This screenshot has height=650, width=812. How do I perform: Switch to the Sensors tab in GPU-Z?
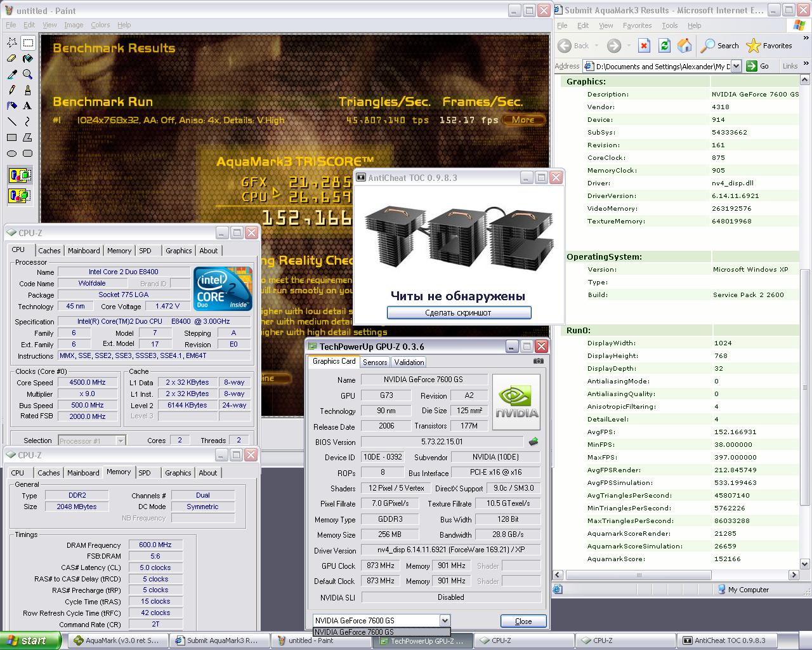[x=375, y=362]
